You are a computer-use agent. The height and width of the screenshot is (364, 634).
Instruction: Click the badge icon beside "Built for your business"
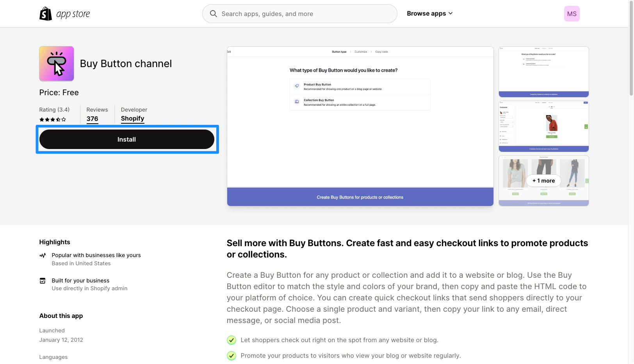(x=43, y=281)
